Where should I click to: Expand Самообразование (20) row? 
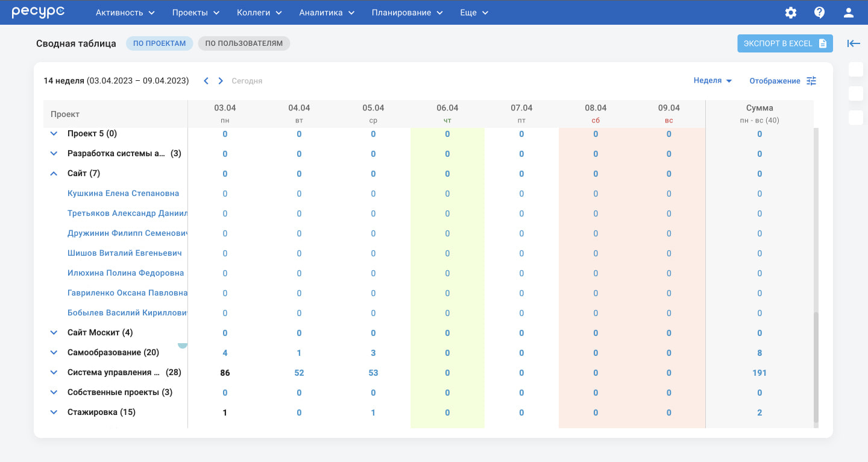(x=54, y=353)
